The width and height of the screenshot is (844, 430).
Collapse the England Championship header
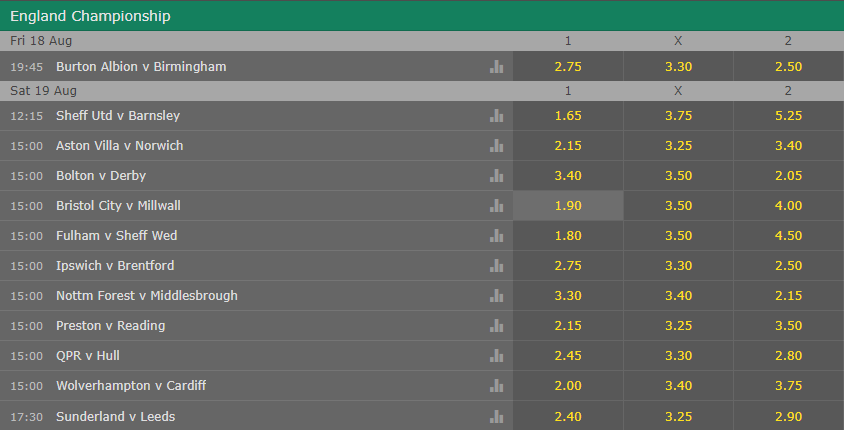pyautogui.click(x=422, y=16)
